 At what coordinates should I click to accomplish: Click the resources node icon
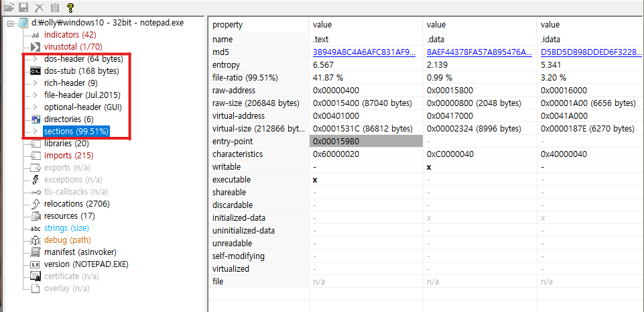(x=36, y=216)
